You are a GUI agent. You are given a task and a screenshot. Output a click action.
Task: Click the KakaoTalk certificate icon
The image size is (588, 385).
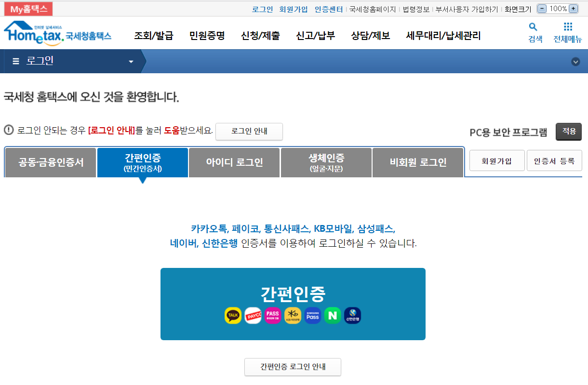pos(233,316)
